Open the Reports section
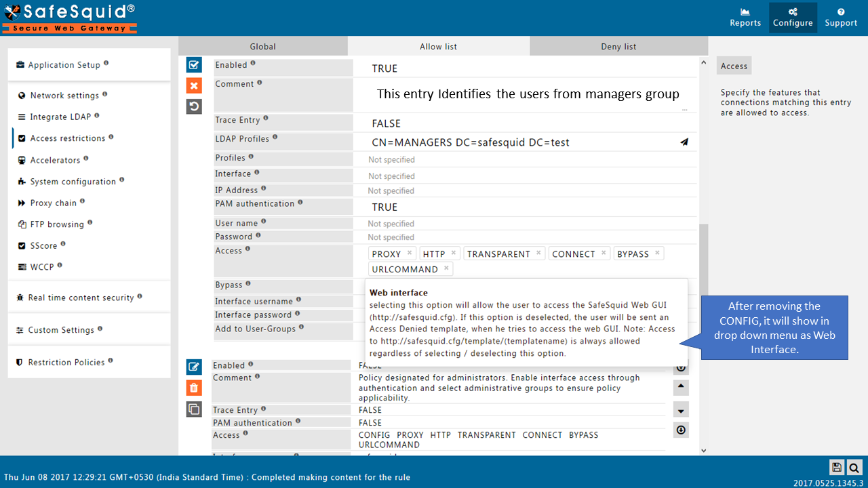Screen dimensions: 868x488 click(745, 18)
